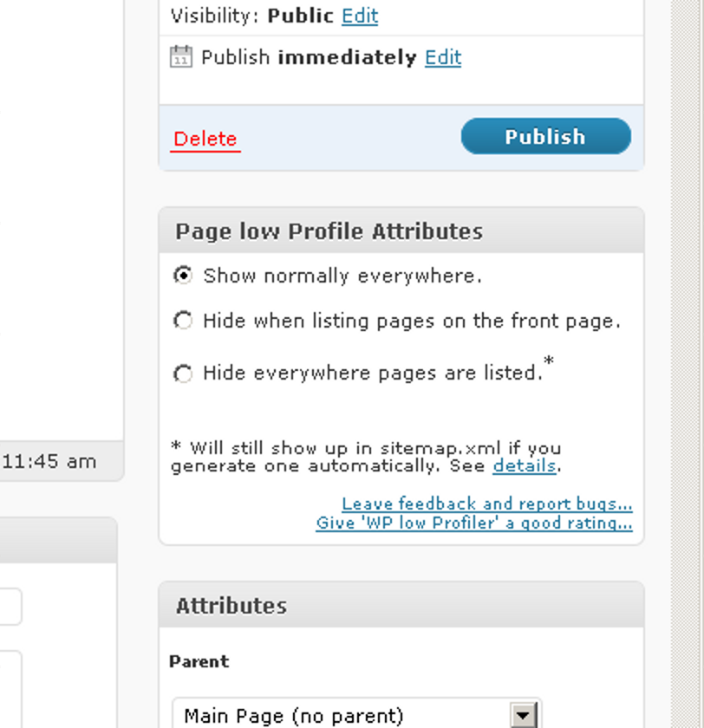Toggle the gray panel header at left edge

click(58, 540)
